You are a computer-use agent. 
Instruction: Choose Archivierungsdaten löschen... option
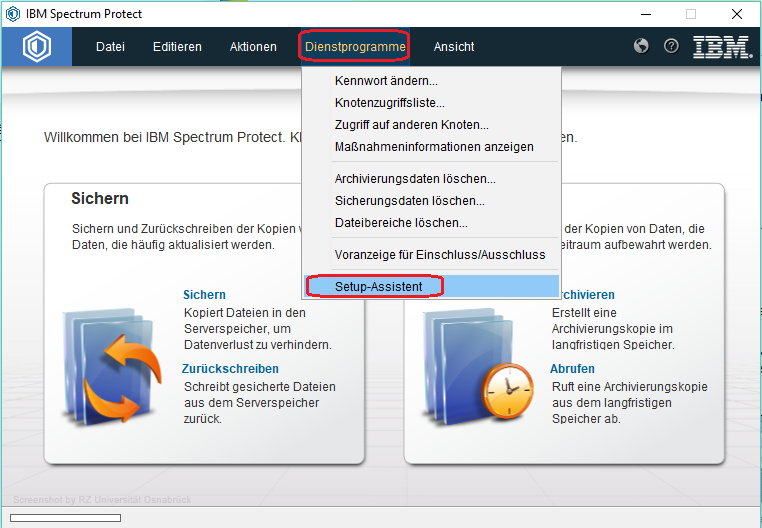415,179
